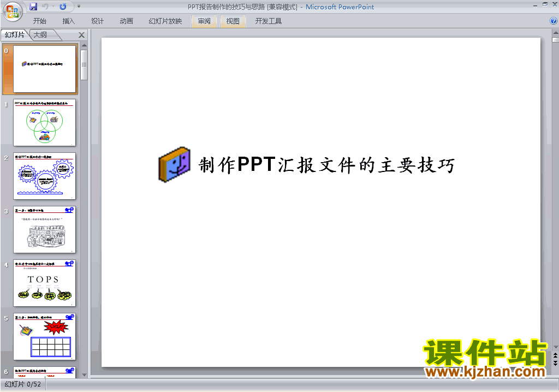Viewport: 559px width, 392px height.
Task: Click the title text 制作PPT汇报文件的主要技巧
Action: point(326,165)
